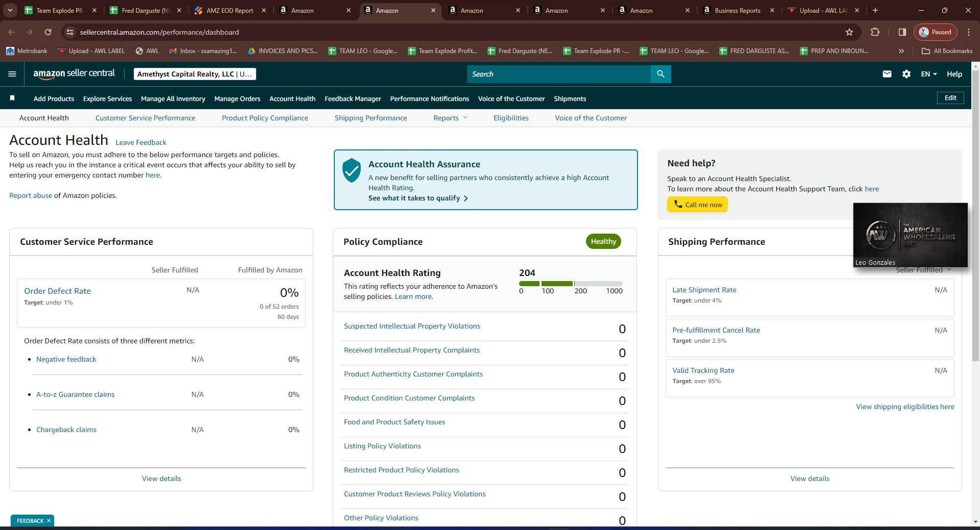Viewport: 980px width, 530px height.
Task: Open A-to-z Guarantee claims link
Action: pos(76,394)
